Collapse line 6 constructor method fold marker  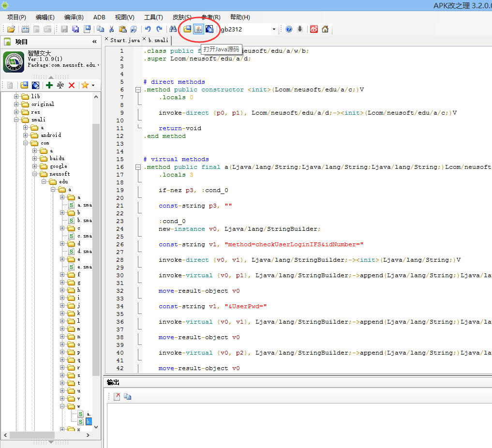pos(138,90)
